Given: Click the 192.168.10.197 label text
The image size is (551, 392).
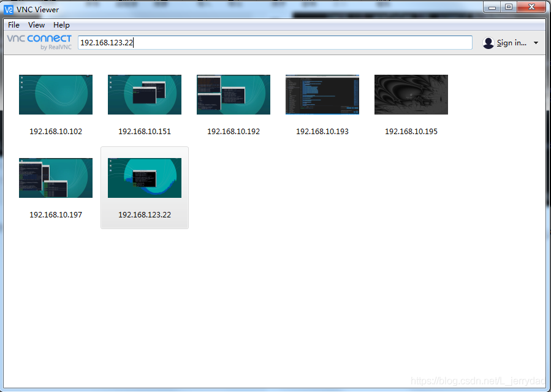Looking at the screenshot, I should 56,214.
